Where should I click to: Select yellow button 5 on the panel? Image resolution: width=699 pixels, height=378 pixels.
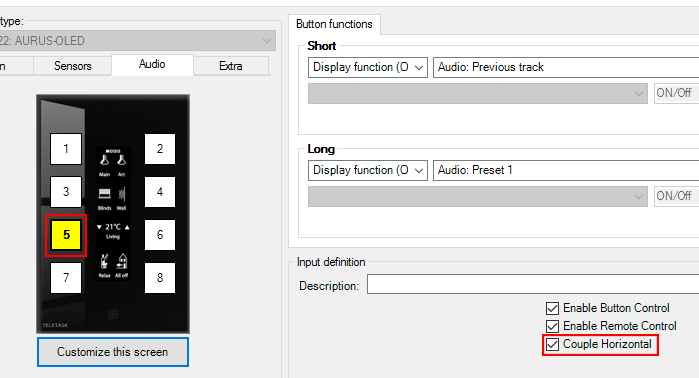(66, 235)
